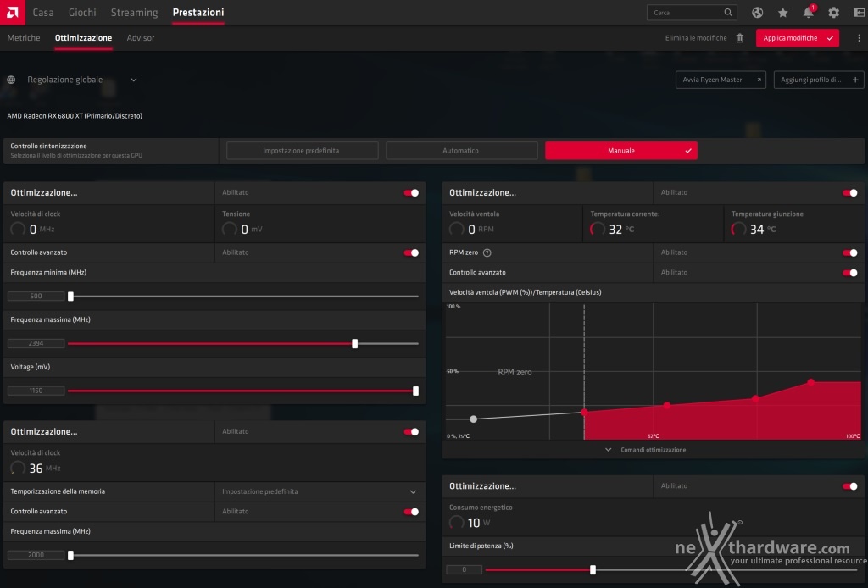Select Impostazione predefinita tuning mode

pos(302,151)
